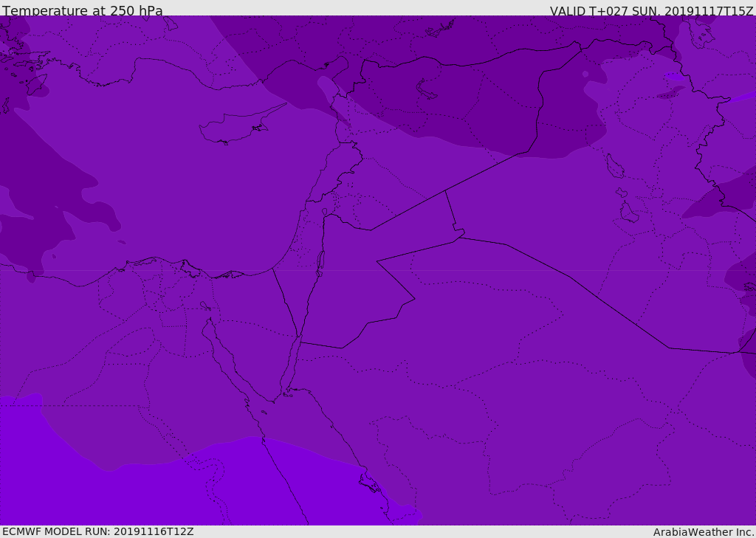
Task: Click the 'ArabiaWeather Inc.' credit text
Action: [704, 532]
